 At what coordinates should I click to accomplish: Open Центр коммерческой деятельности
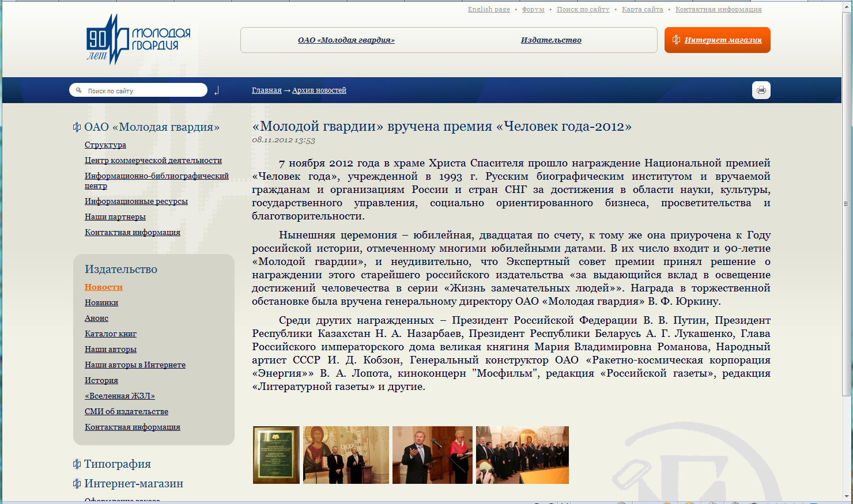coord(153,161)
